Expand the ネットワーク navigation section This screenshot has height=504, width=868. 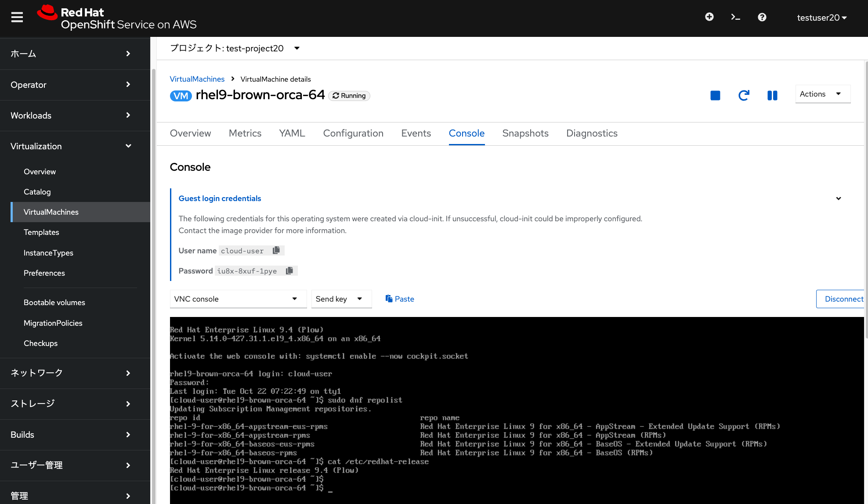point(75,373)
